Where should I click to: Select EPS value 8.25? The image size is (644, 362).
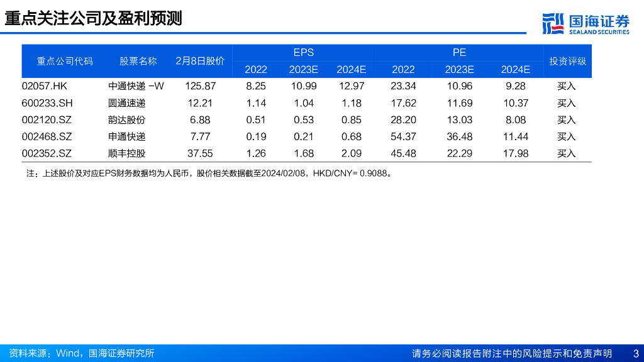tap(256, 86)
